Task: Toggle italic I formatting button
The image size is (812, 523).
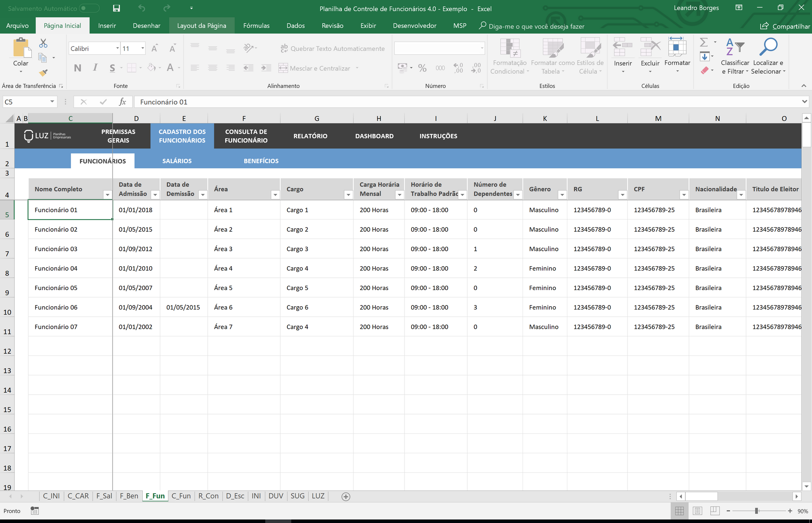Action: click(95, 68)
